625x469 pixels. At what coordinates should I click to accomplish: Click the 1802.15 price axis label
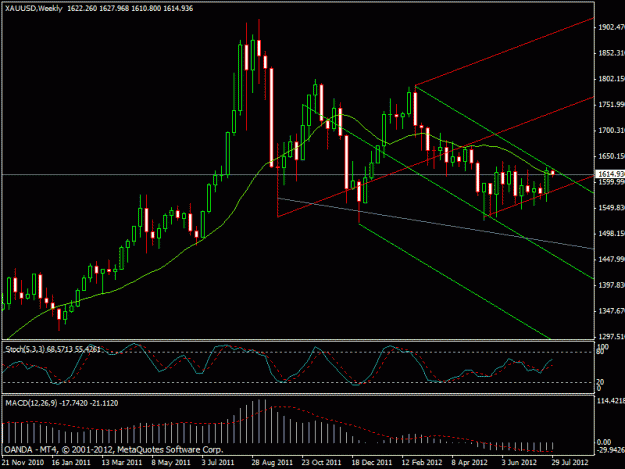(x=611, y=79)
